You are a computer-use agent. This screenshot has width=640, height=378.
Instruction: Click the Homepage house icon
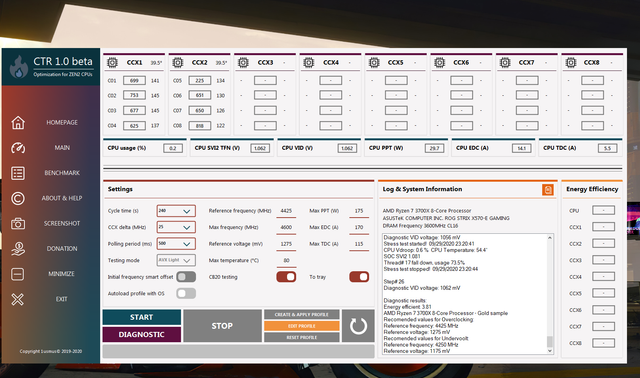[18, 122]
